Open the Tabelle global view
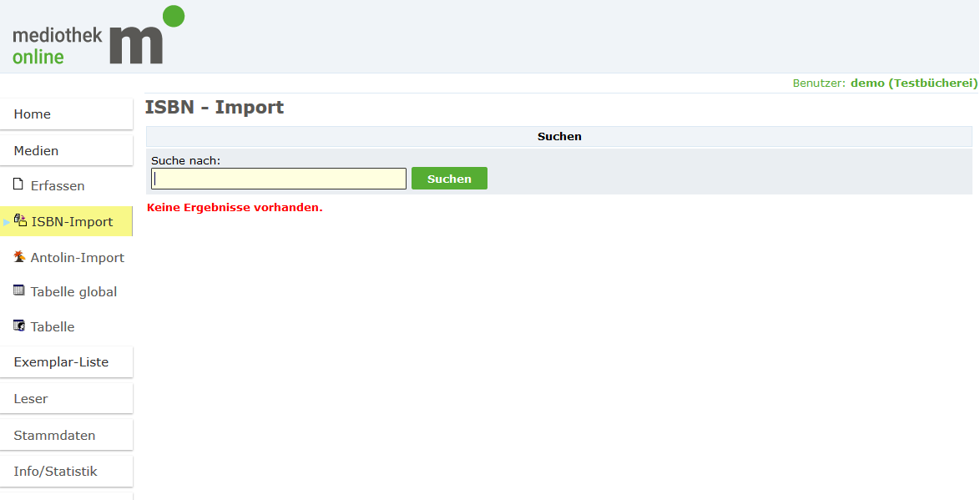The height and width of the screenshot is (500, 980). tap(73, 292)
